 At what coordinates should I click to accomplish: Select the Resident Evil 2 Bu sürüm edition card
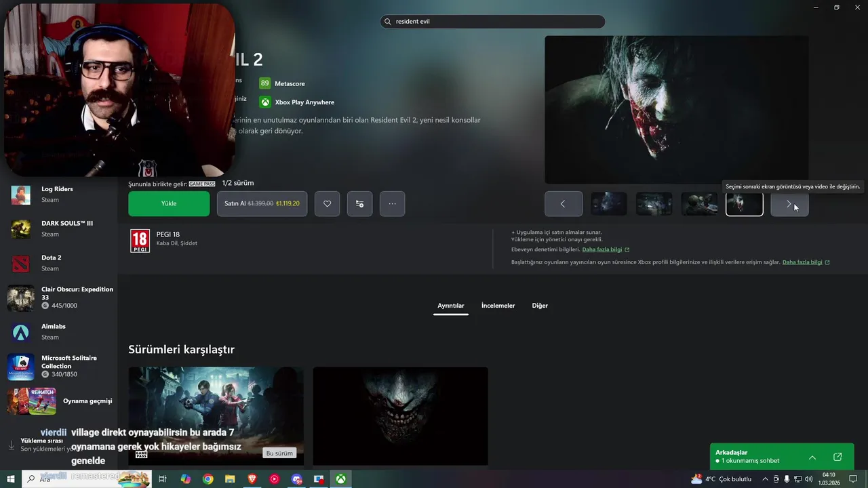(216, 416)
